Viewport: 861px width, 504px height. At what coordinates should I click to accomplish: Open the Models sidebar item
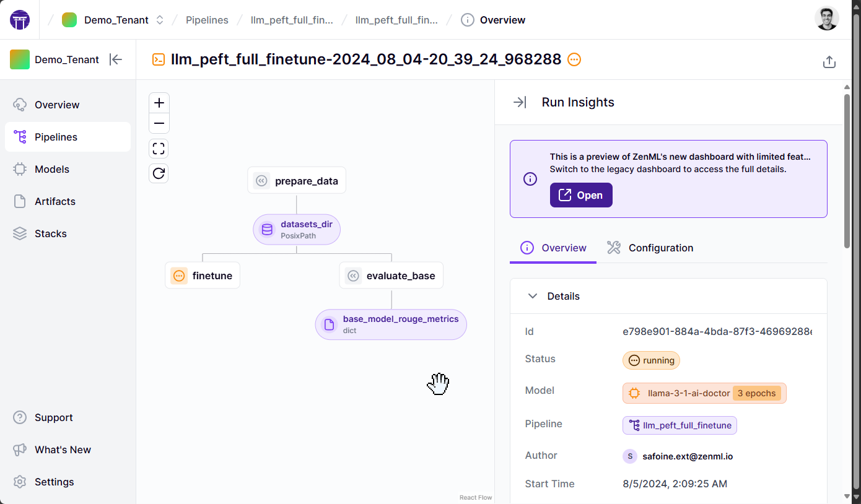tap(52, 169)
